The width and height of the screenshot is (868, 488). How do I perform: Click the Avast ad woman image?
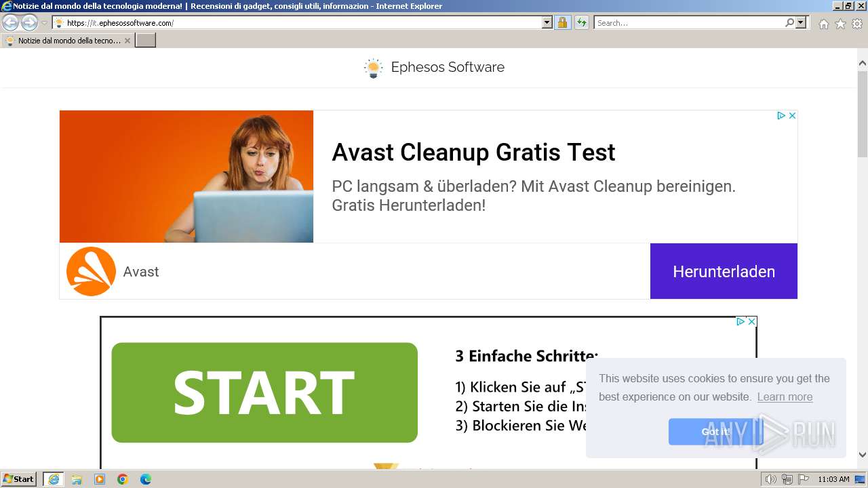coord(186,176)
